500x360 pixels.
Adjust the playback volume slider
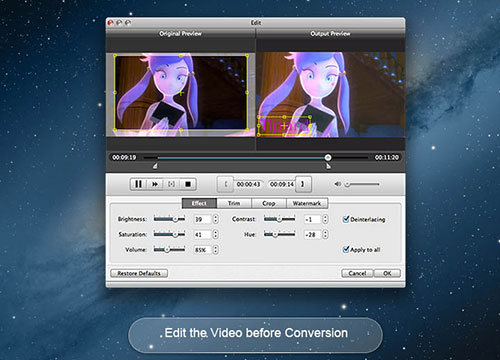point(363,184)
